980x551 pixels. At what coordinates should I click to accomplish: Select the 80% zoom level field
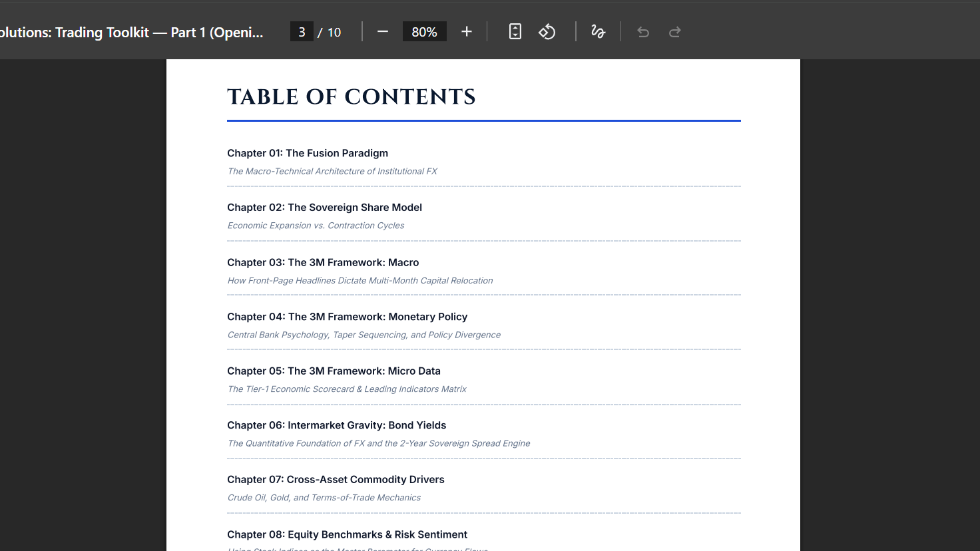point(424,32)
